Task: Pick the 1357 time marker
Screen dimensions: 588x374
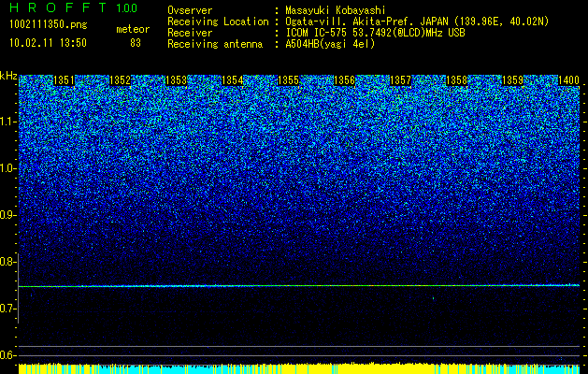Action: pyautogui.click(x=400, y=80)
